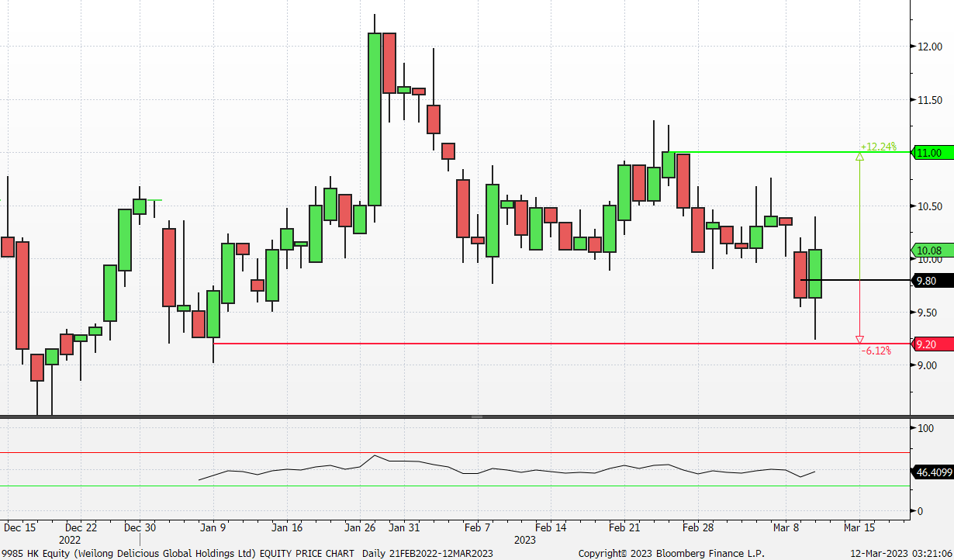
Task: Click the 100 label on RSI axis
Action: 925,428
